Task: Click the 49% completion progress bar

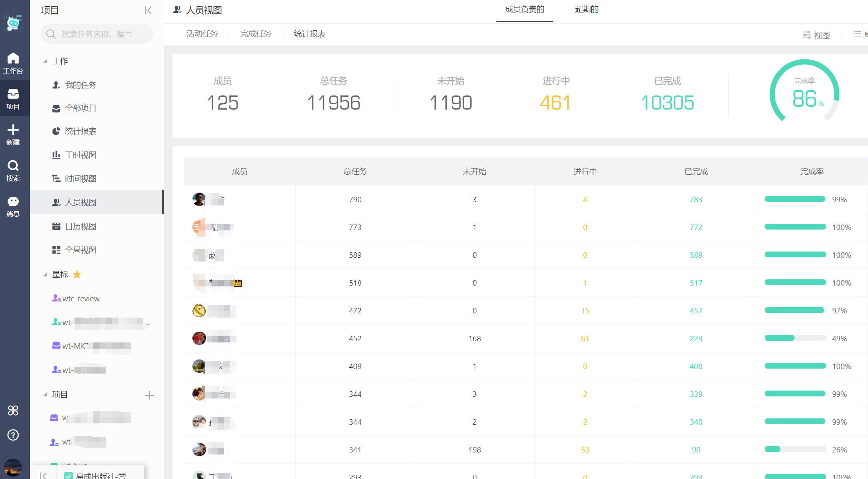Action: (x=795, y=338)
